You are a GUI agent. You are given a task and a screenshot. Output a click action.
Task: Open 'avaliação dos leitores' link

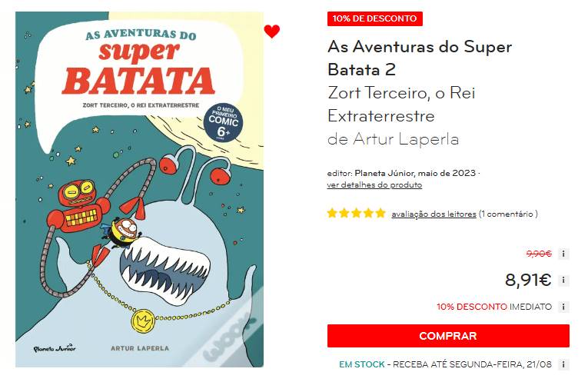pos(434,214)
